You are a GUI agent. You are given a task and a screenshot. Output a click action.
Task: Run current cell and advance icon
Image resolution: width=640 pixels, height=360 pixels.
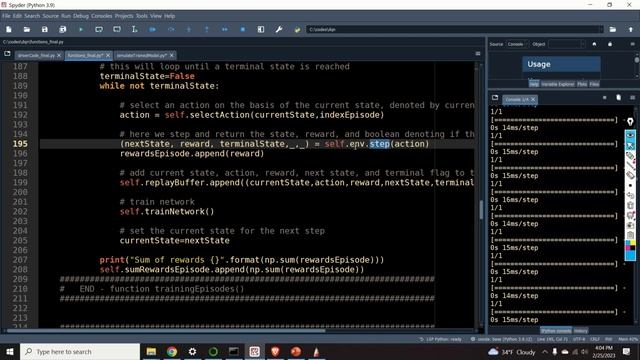pos(117,29)
